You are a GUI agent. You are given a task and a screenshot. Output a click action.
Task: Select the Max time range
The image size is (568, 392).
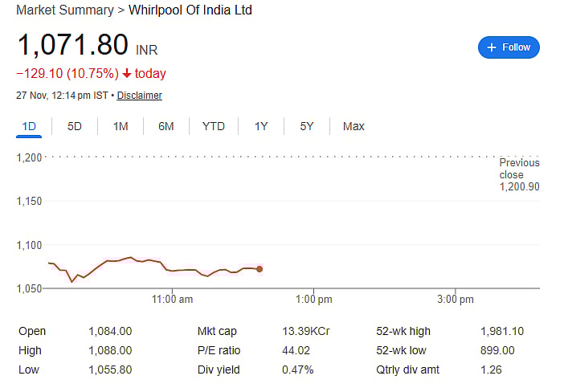353,126
